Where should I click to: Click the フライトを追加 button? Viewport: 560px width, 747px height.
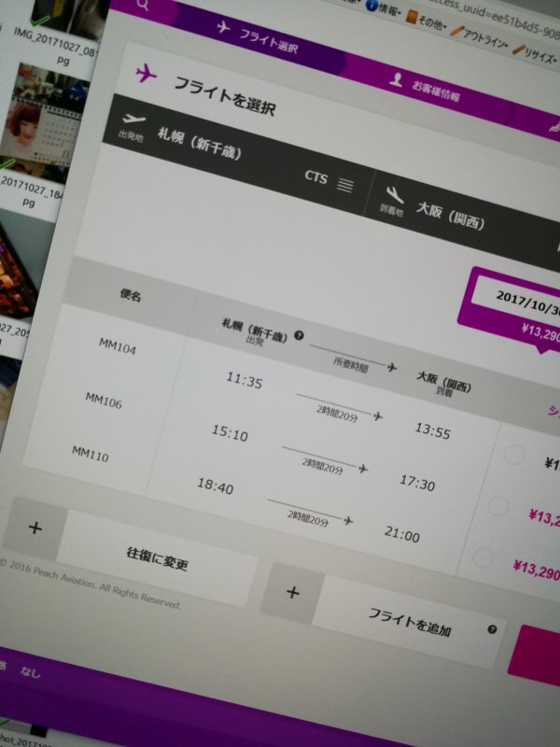pyautogui.click(x=410, y=622)
